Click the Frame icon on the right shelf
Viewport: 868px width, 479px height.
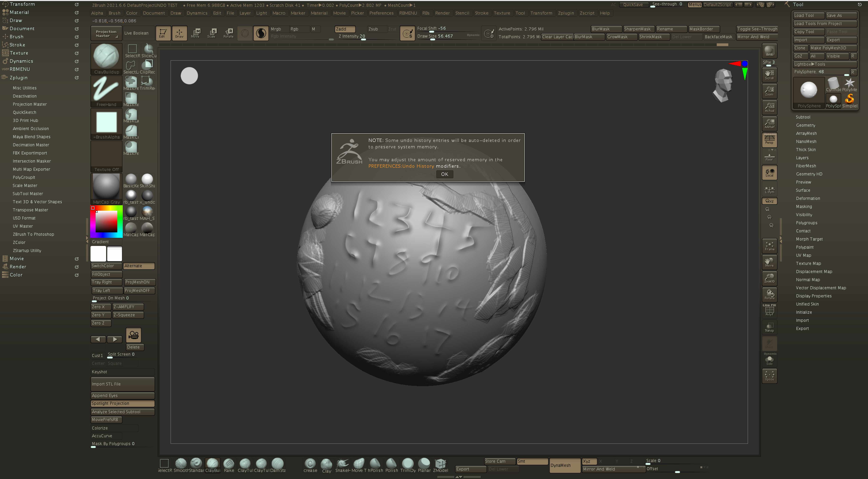tap(769, 245)
